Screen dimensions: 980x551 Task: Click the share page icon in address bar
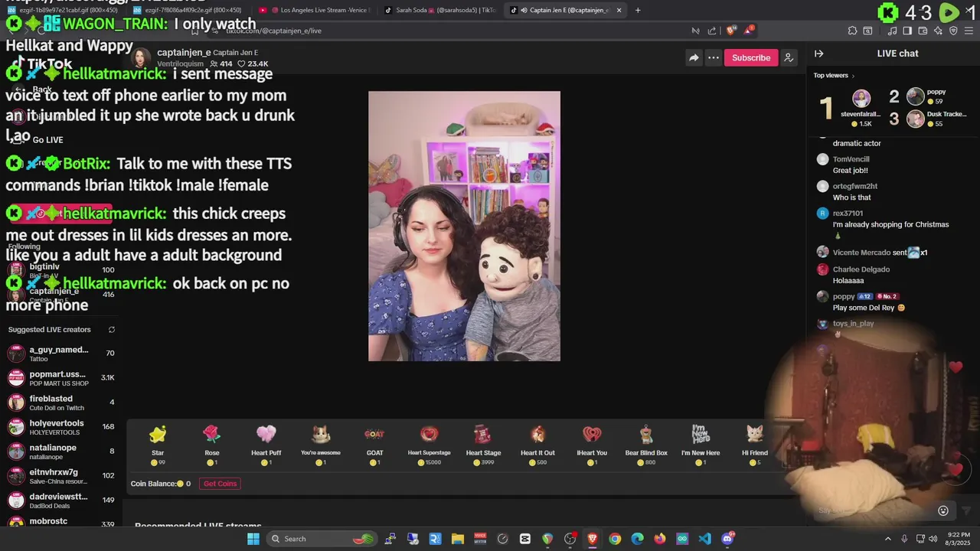point(712,31)
